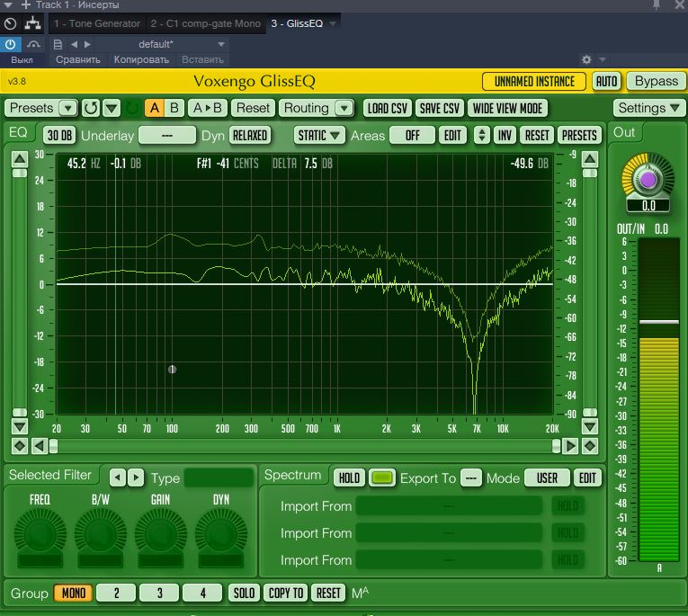The height and width of the screenshot is (616, 688).
Task: Toggle the green spectrum enable button
Action: pos(381,478)
